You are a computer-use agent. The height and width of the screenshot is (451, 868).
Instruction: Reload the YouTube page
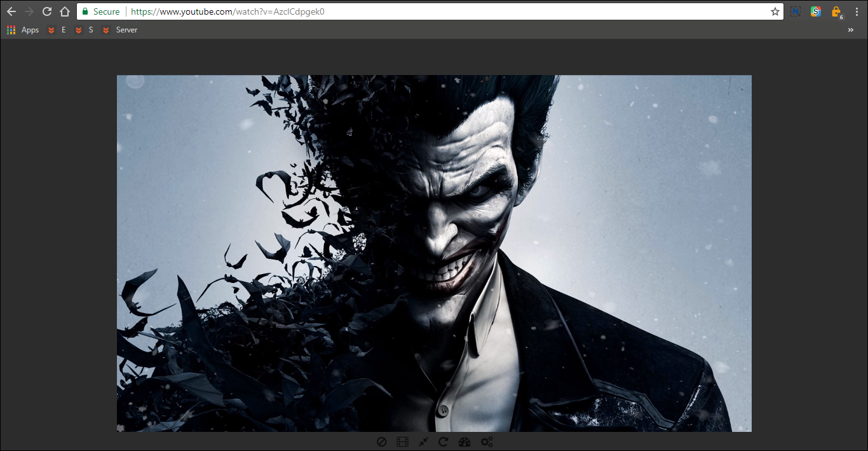tap(47, 11)
